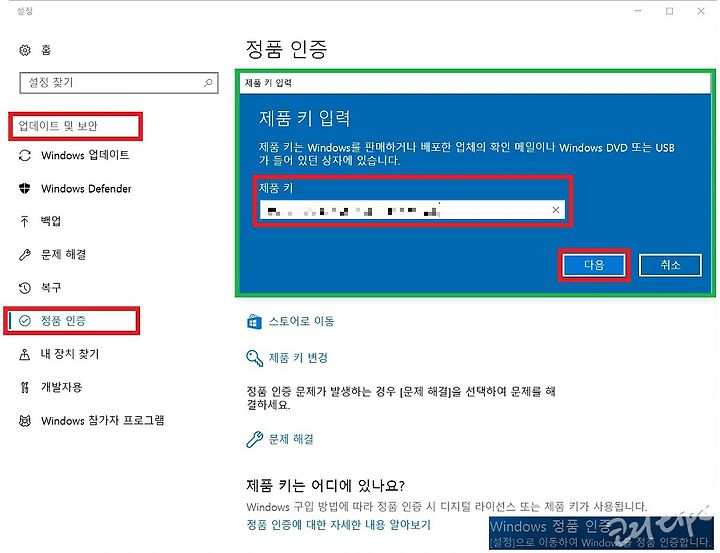Click the 제품 키 입력 dialog title bar
This screenshot has height=553, width=720.
coord(475,83)
